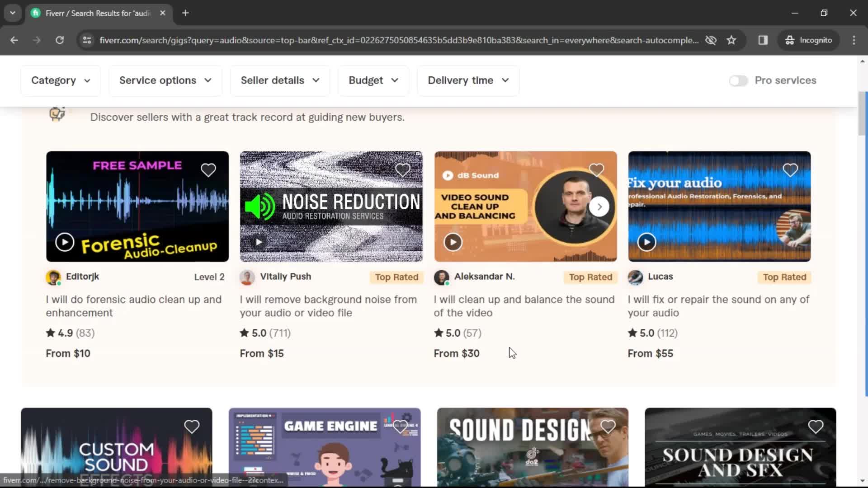This screenshot has height=488, width=868.
Task: Click the 'From $55' price text
Action: click(650, 353)
